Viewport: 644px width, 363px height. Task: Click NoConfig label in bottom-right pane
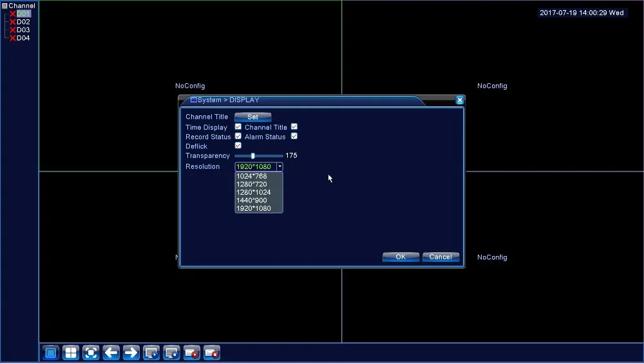pos(492,257)
